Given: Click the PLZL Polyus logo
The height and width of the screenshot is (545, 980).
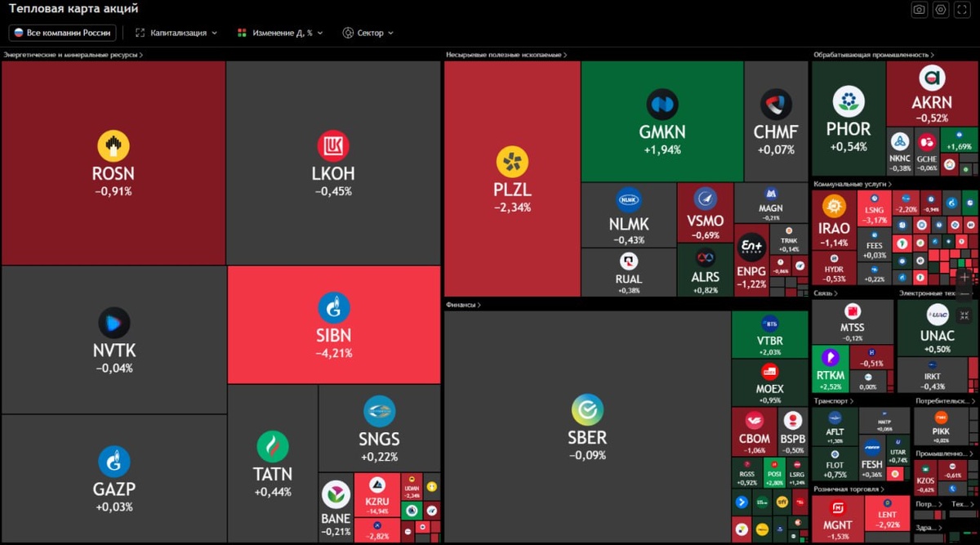Looking at the screenshot, I should coord(512,162).
